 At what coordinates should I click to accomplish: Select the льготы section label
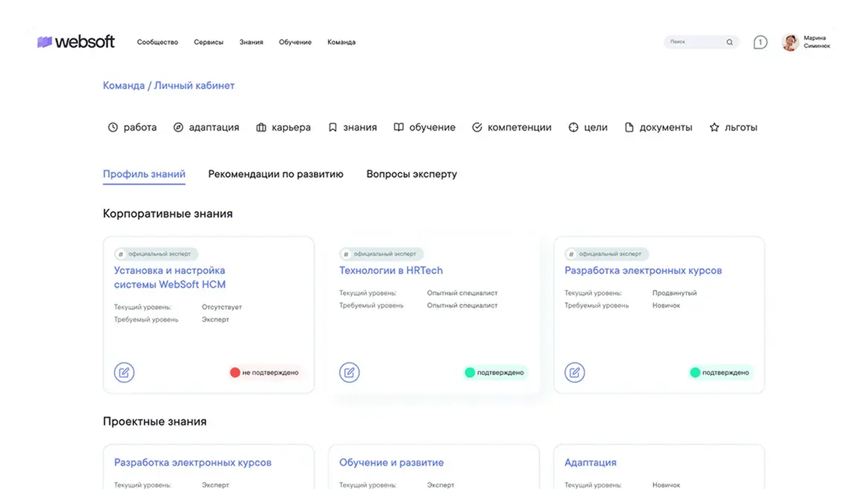tap(741, 128)
